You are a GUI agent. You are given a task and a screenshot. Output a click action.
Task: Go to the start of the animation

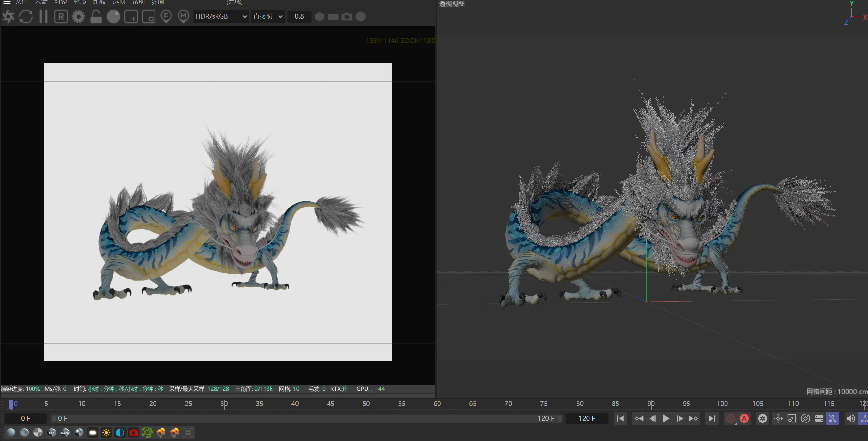[x=620, y=419]
